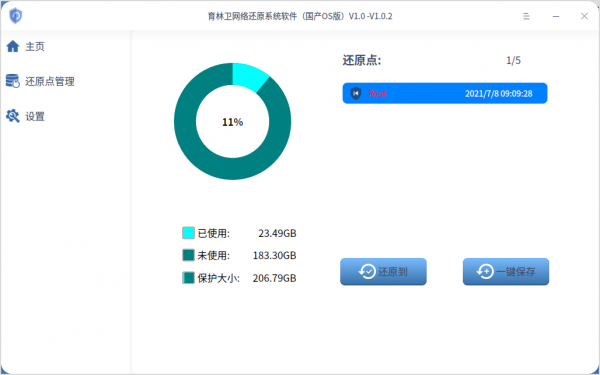600x375 pixels.
Task: Select the Root restore point row
Action: click(x=445, y=93)
